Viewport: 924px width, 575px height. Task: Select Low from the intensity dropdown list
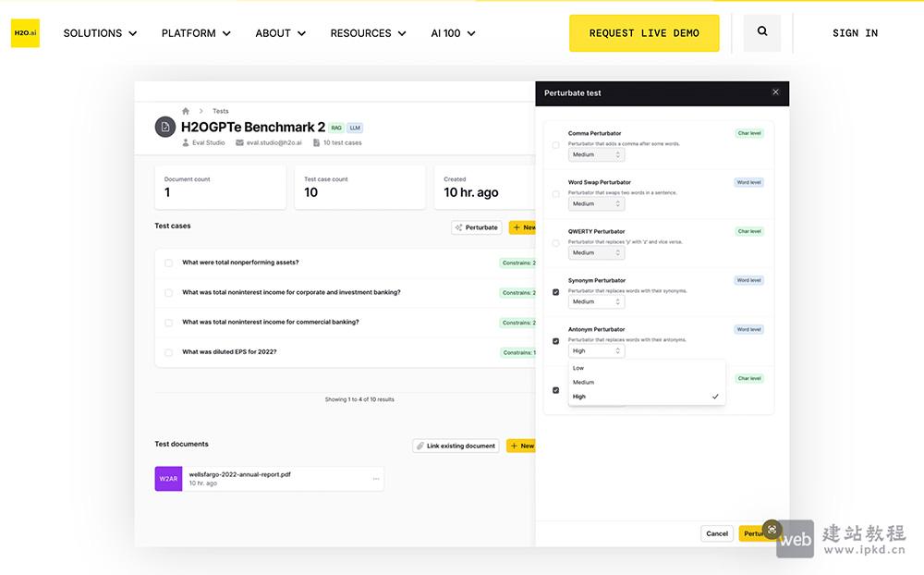tap(578, 368)
